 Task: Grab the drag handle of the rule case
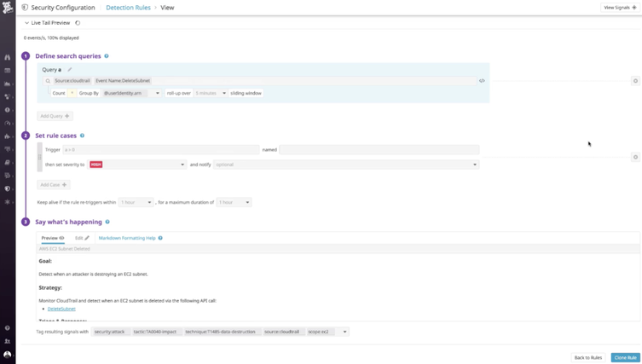point(40,157)
